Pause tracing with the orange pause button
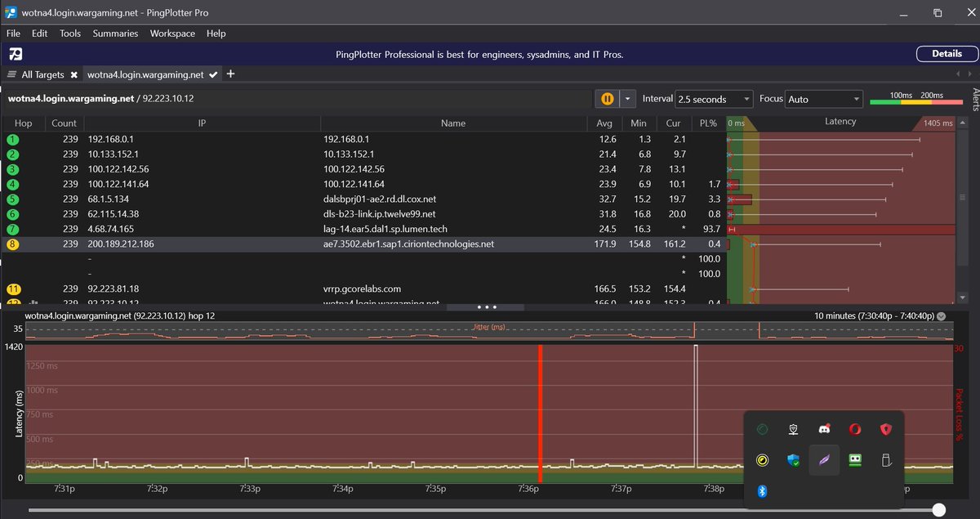980x519 pixels. point(607,99)
